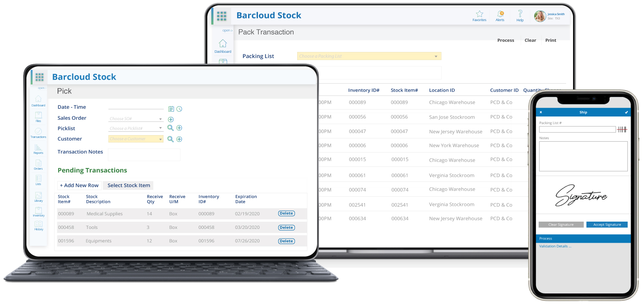Expand the Choose a Customer dropdown
The image size is (644, 304).
tap(161, 139)
